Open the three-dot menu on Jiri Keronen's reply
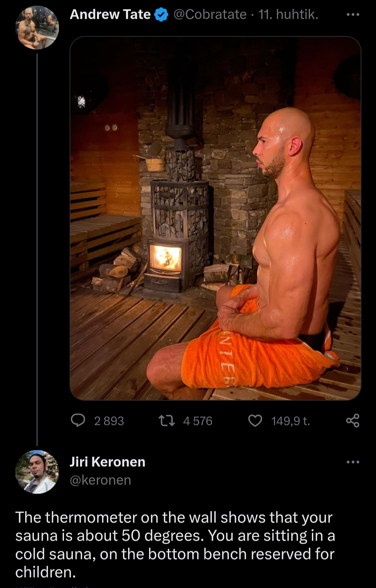Image resolution: width=376 pixels, height=588 pixels. pos(353,462)
